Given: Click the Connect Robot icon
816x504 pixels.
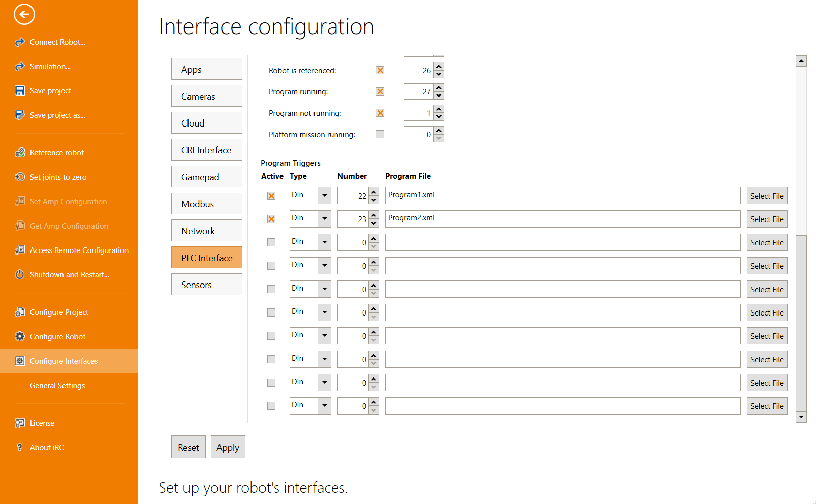Looking at the screenshot, I should tap(20, 42).
